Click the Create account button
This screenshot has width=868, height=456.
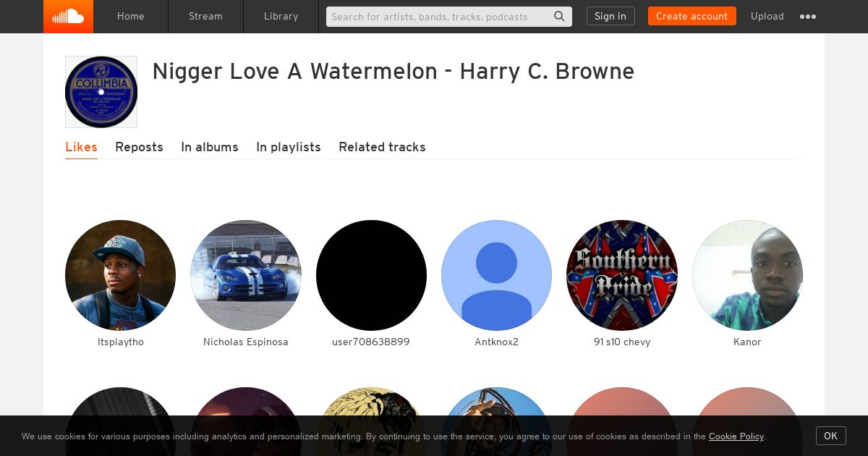point(692,16)
